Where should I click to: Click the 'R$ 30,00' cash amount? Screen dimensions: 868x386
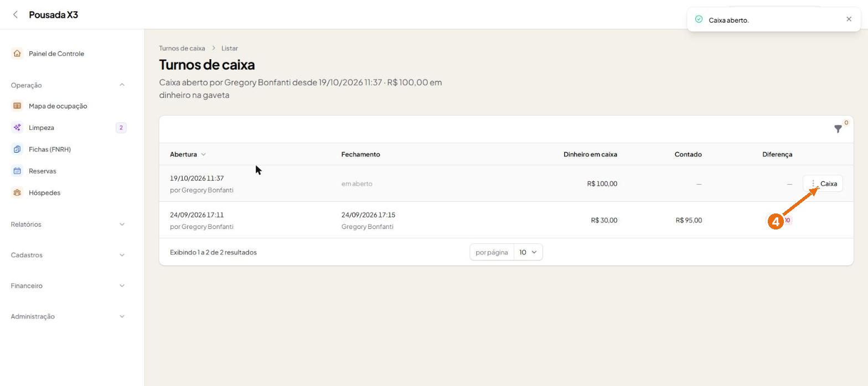tap(604, 220)
